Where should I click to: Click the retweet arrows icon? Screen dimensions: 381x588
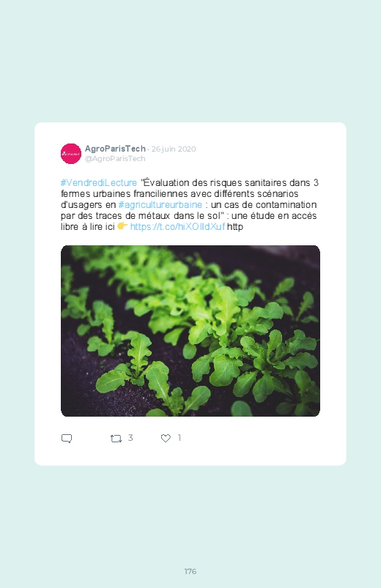116,439
